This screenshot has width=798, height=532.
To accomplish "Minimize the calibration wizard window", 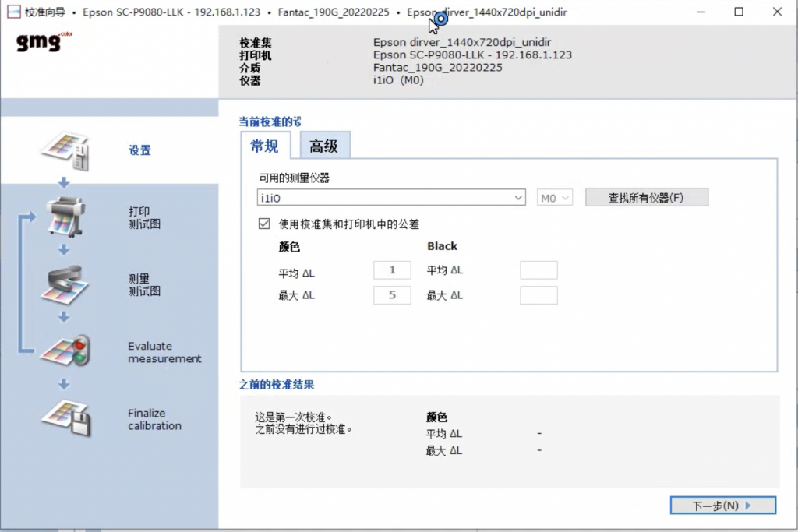I will click(701, 12).
